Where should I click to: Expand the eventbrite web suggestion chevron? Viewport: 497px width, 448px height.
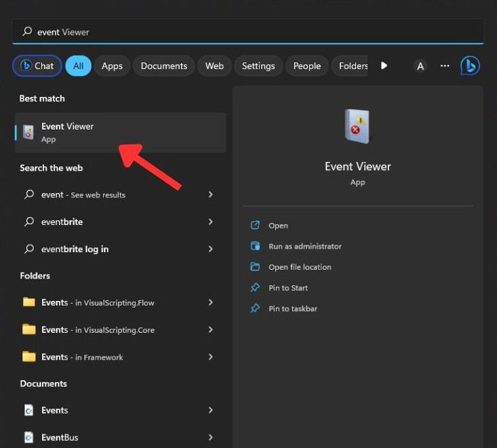(210, 222)
